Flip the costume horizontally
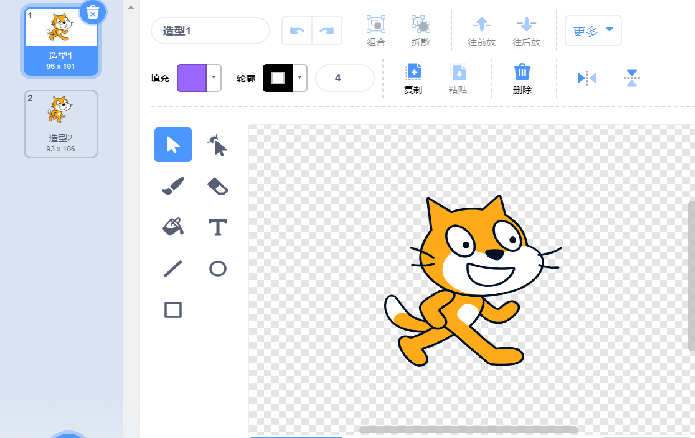 tap(586, 78)
